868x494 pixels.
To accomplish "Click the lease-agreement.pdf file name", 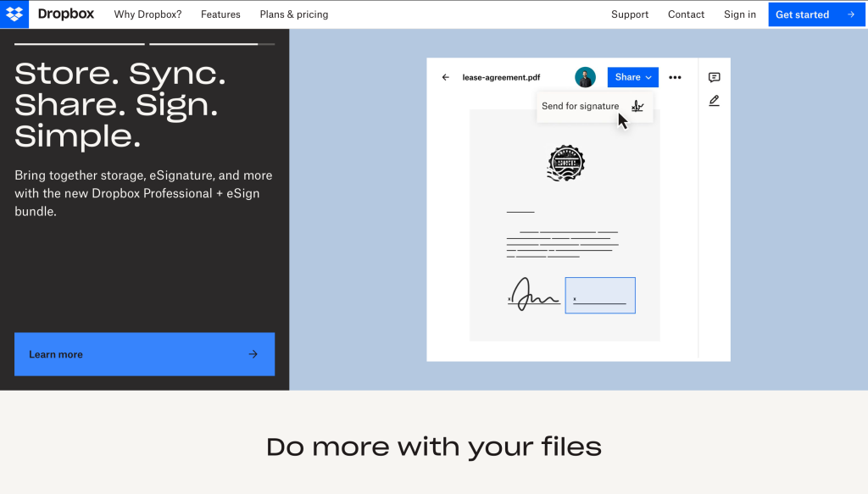I will [x=501, y=77].
